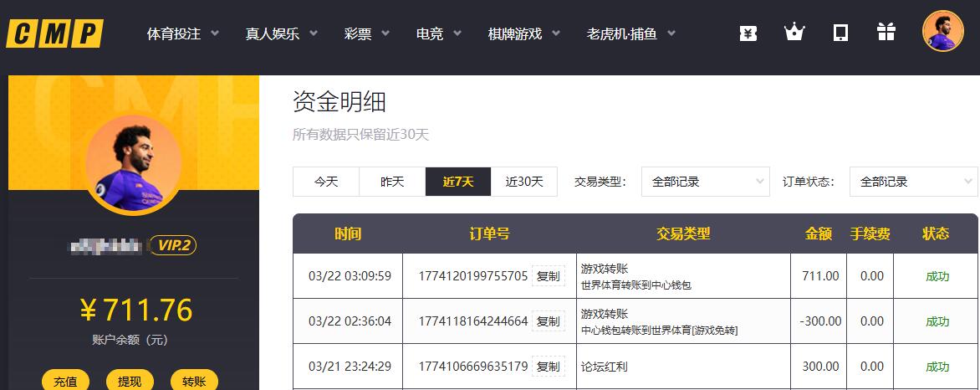980x390 pixels.
Task: Select the 今天 time filter
Action: pos(326,182)
